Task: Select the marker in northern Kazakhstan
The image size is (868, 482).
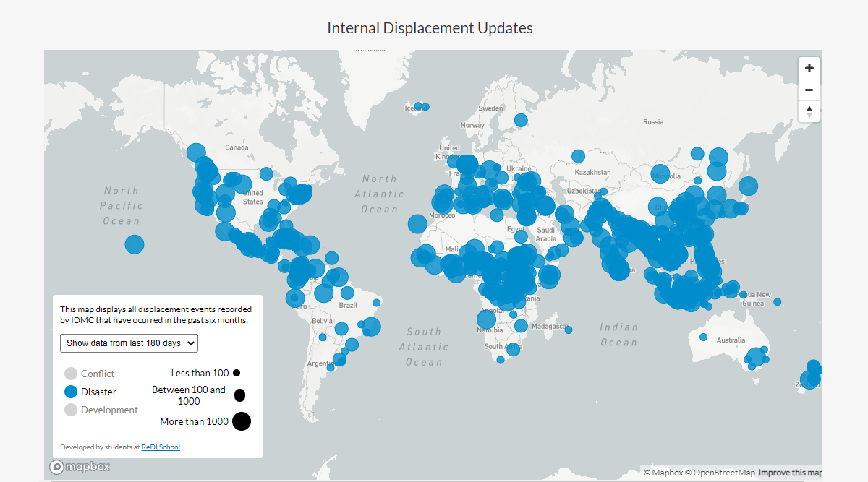Action: tap(578, 155)
